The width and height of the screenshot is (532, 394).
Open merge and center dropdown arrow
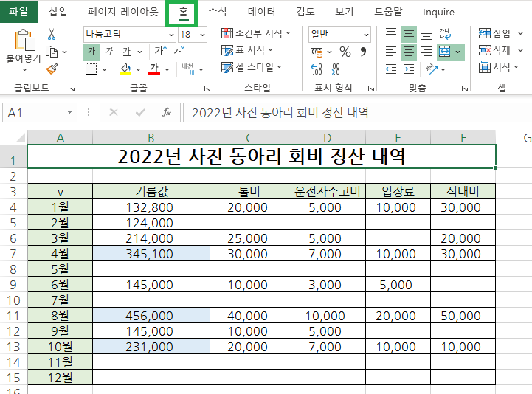point(458,52)
